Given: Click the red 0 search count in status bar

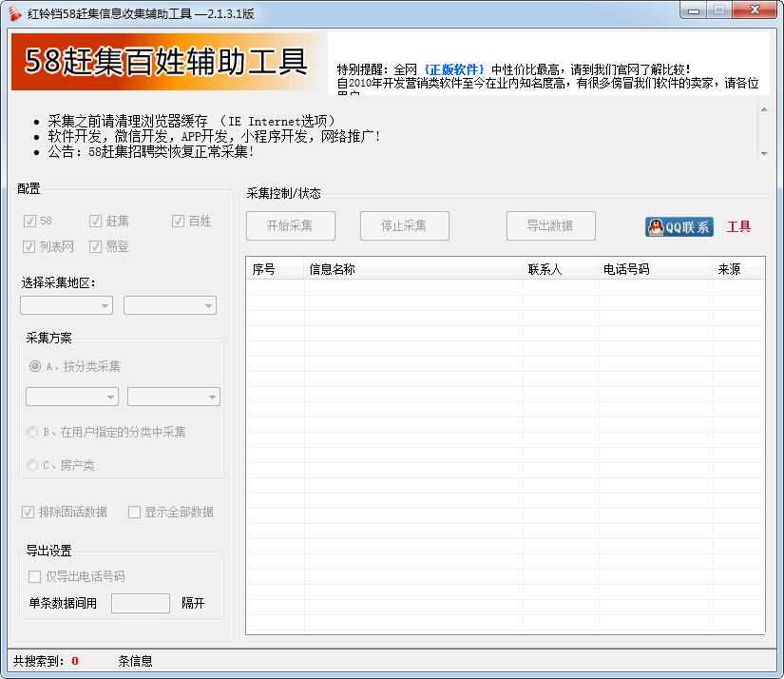Looking at the screenshot, I should 75,661.
